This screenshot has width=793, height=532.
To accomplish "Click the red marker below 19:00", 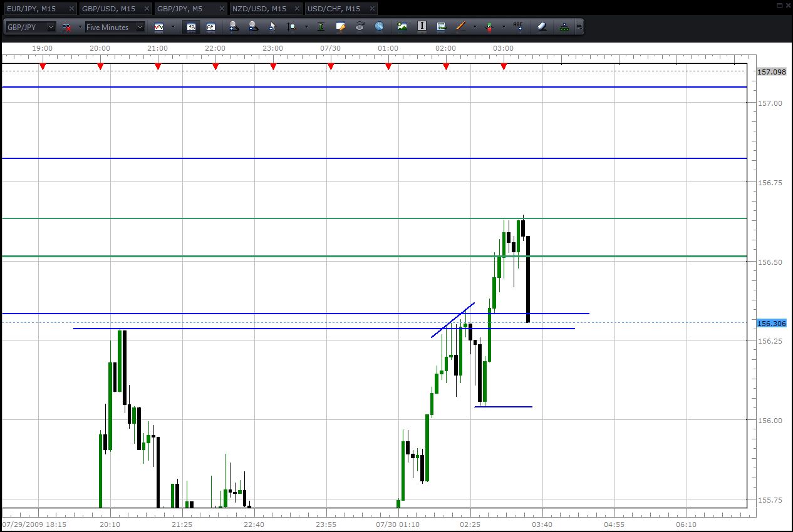I will [43, 66].
